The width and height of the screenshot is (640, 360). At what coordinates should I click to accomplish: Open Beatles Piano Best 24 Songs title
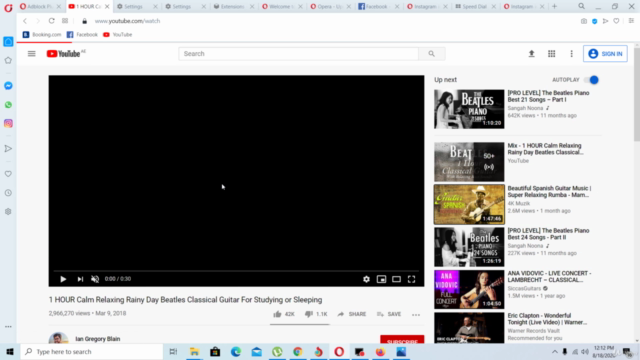[548, 234]
